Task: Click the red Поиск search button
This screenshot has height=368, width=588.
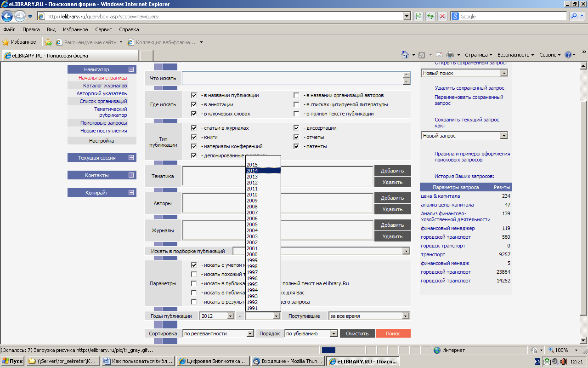Action: (x=393, y=333)
